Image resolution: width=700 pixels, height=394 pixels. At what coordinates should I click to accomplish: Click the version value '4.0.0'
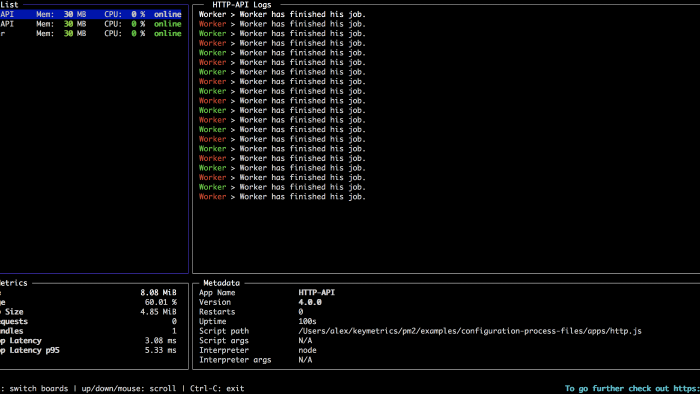(x=310, y=302)
